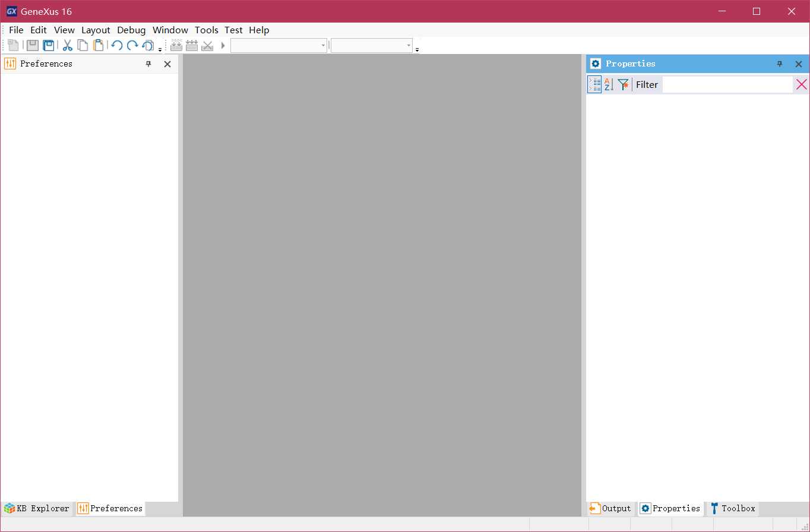This screenshot has height=532, width=810.
Task: Expand build toolbar overflow options arrow
Action: (x=417, y=50)
